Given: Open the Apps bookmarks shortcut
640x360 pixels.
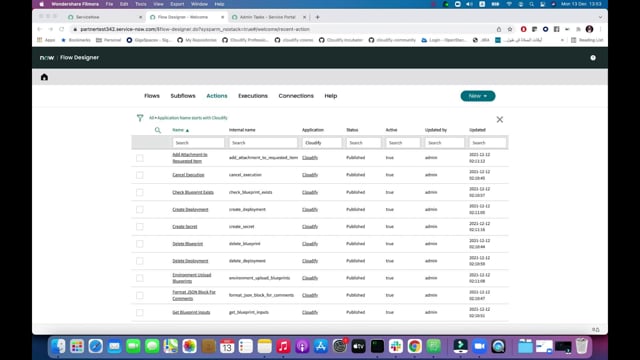Looking at the screenshot, I should (x=46, y=40).
